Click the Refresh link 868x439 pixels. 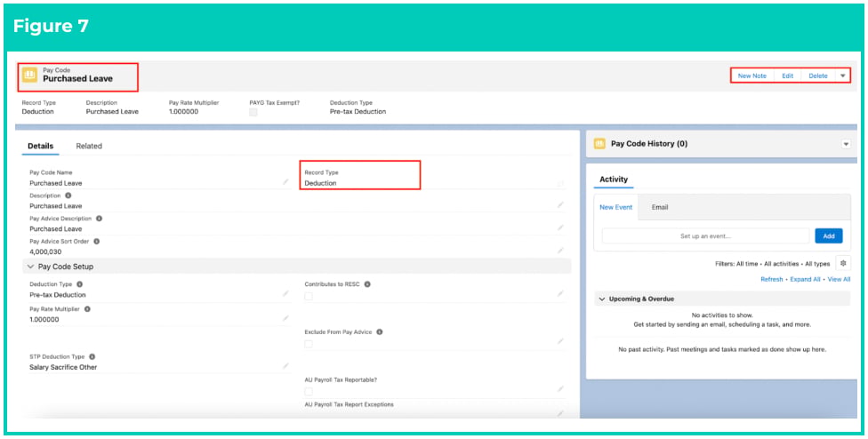tap(772, 279)
